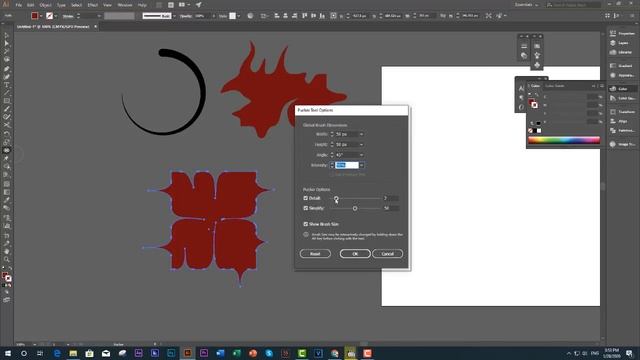
Task: Open Illustrator from the Windows taskbar
Action: pos(187,353)
